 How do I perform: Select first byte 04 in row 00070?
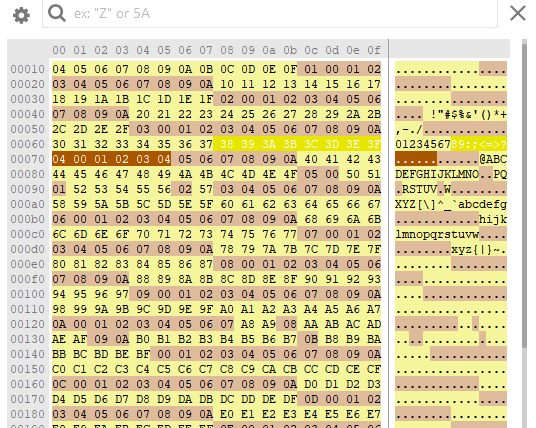coord(59,159)
